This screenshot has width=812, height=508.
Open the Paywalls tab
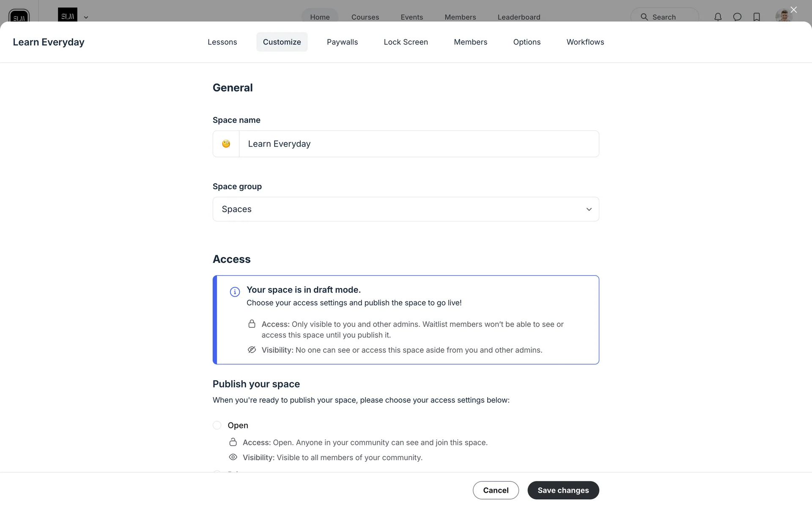342,42
